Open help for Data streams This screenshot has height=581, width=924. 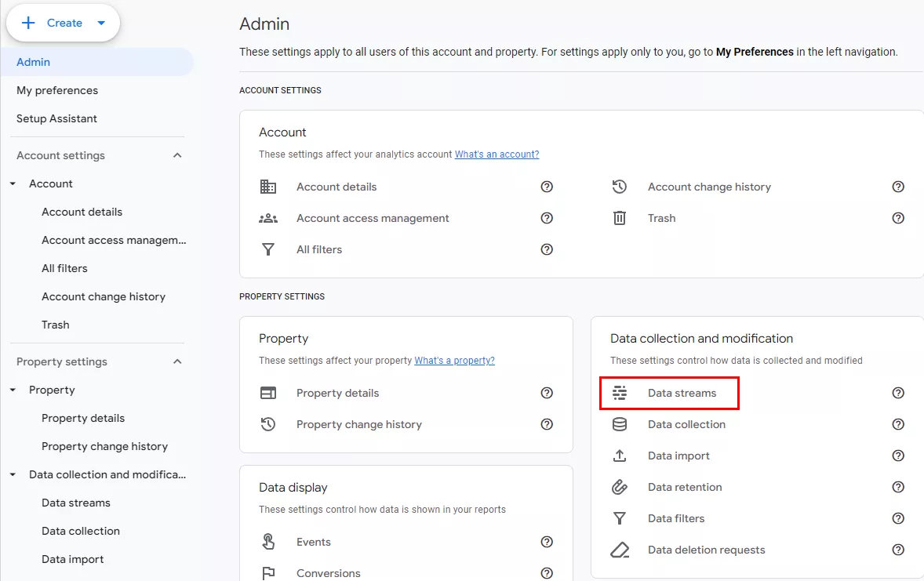pyautogui.click(x=898, y=393)
